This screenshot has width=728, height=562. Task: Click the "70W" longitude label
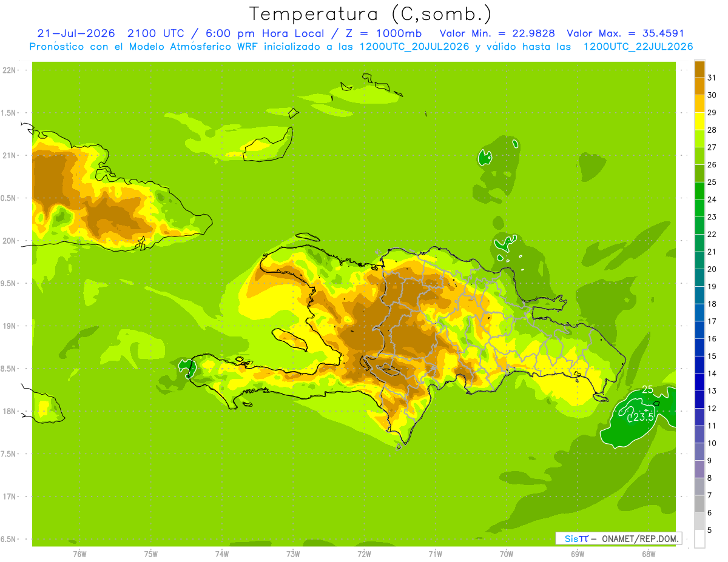click(x=507, y=554)
